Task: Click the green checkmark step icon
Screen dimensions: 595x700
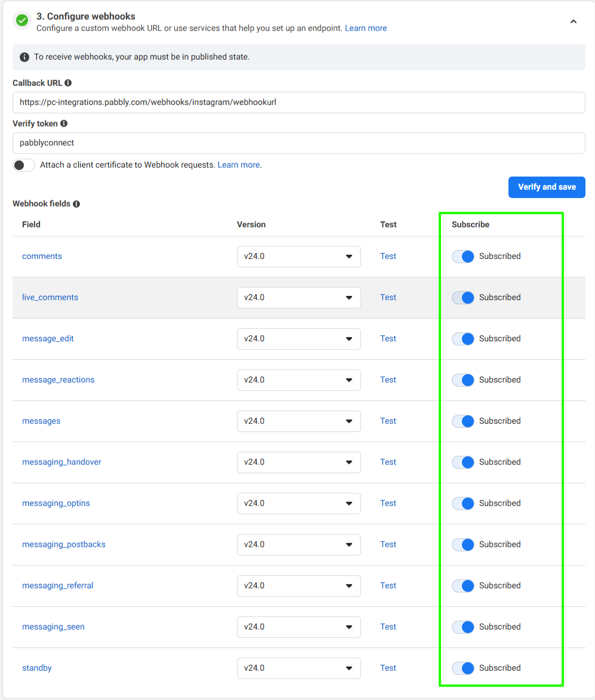Action: pyautogui.click(x=22, y=20)
